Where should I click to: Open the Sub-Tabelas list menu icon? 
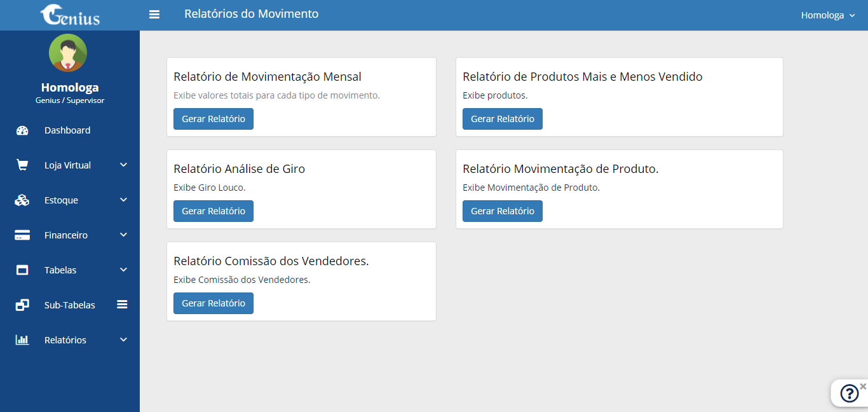coord(123,305)
